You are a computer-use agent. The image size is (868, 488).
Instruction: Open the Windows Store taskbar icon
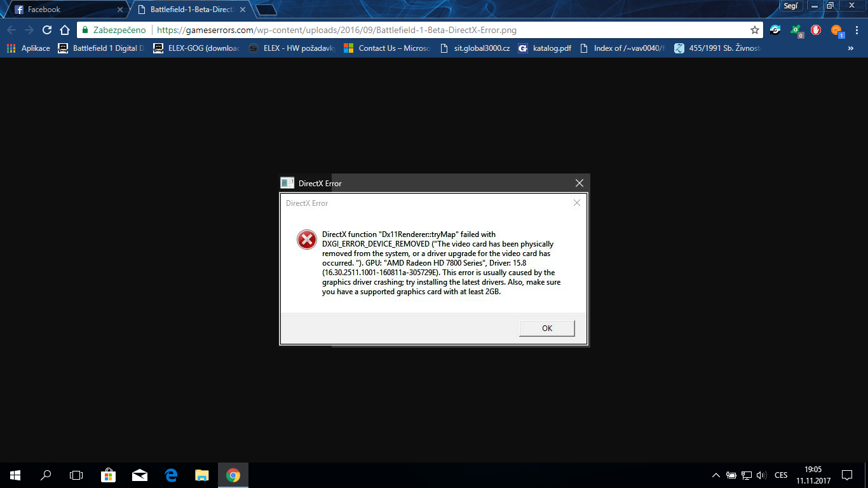(x=108, y=475)
